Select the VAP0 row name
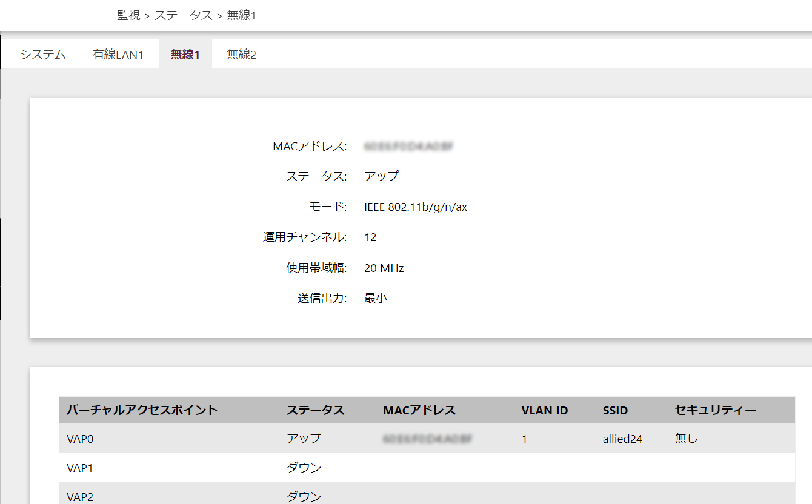Viewport: 812px width, 504px height. coord(80,439)
